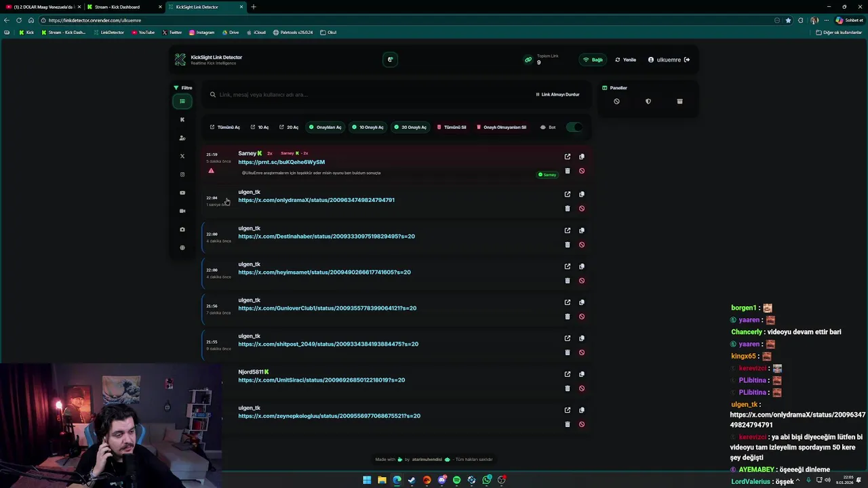The image size is (868, 488).
Task: Filter links by X (Twitter) icon
Action: (x=182, y=156)
